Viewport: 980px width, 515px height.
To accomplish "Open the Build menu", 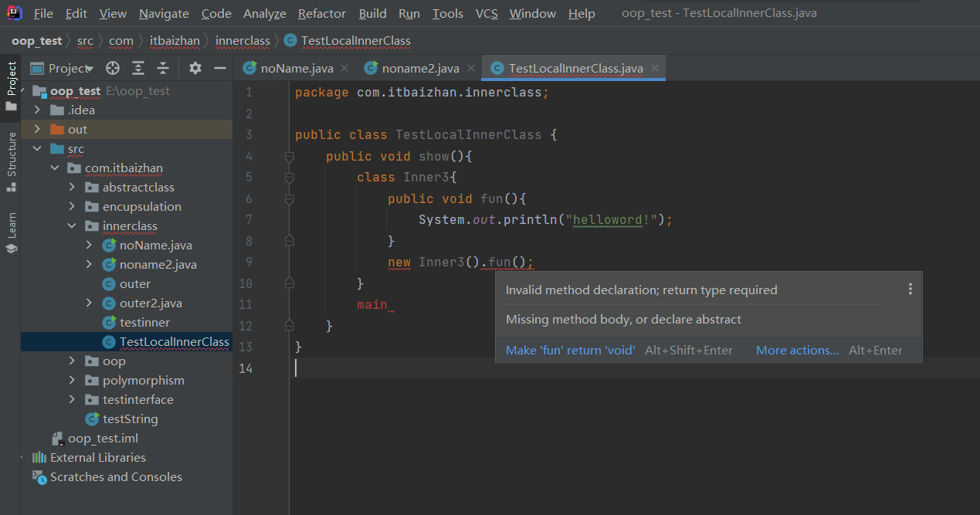I will (x=373, y=14).
